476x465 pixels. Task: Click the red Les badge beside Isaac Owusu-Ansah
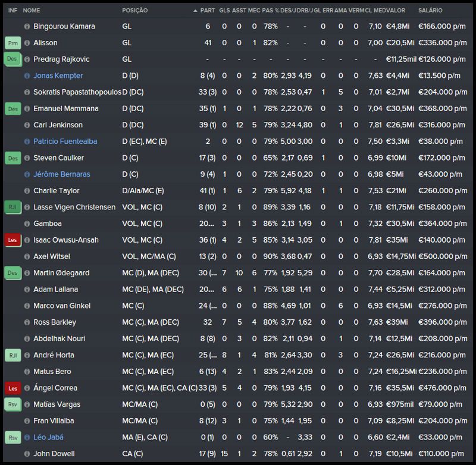click(x=12, y=240)
